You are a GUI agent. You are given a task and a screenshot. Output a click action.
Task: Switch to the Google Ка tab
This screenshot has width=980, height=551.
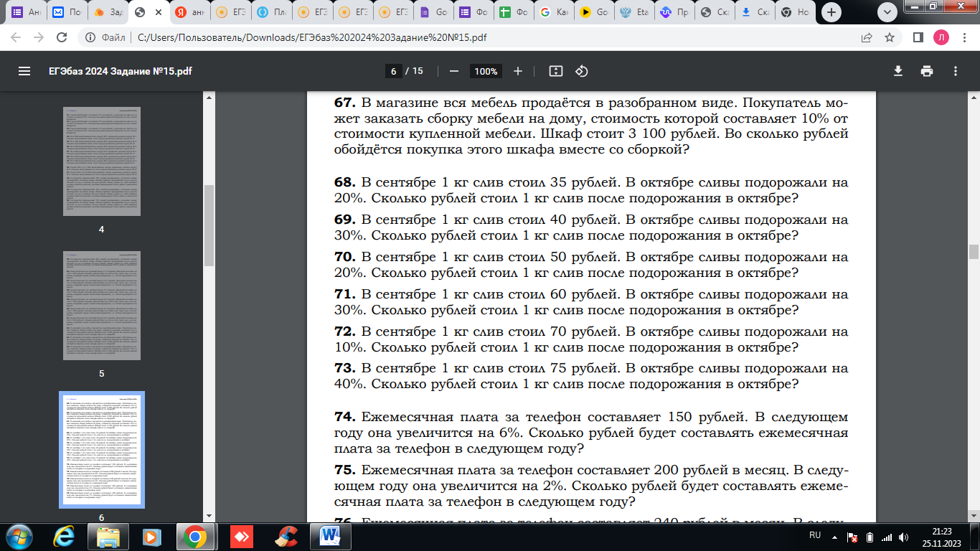pos(556,12)
